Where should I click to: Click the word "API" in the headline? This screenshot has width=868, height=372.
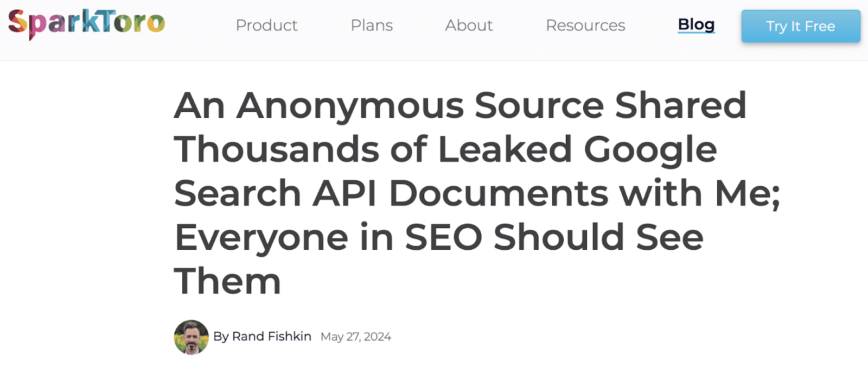pos(344,193)
